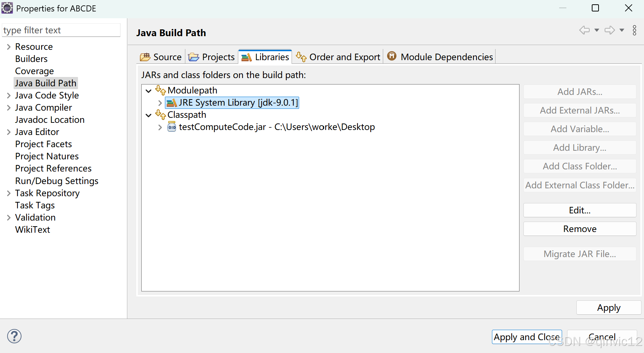Click Apply and Close
The image size is (644, 353).
pos(527,337)
